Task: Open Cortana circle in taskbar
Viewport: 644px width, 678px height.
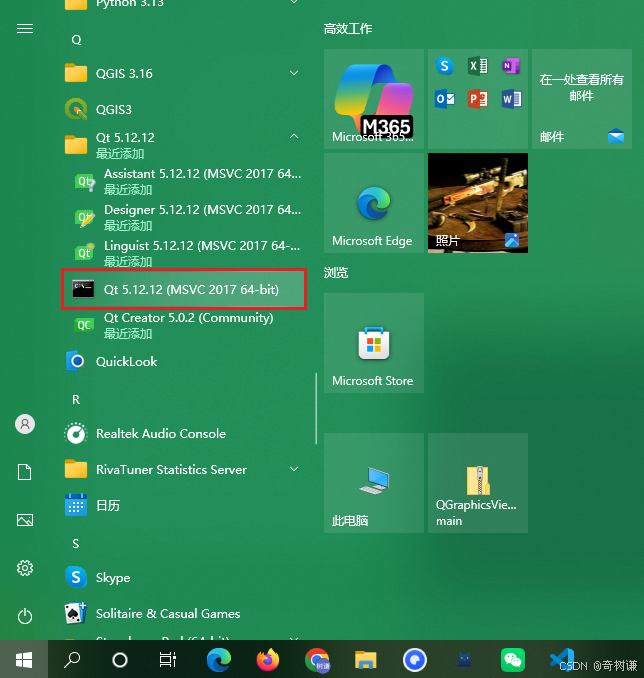Action: coord(120,659)
